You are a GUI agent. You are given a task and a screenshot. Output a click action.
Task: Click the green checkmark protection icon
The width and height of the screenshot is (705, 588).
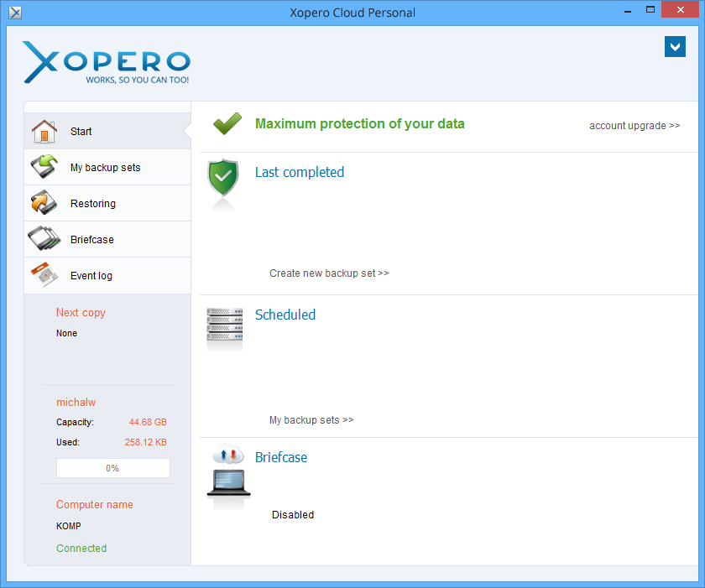[x=227, y=123]
